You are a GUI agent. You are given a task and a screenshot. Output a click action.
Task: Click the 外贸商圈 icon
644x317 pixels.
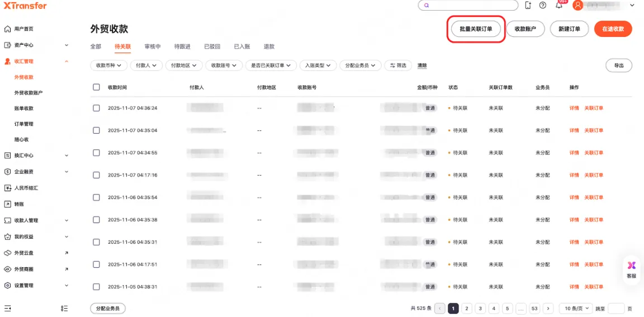coord(7,269)
